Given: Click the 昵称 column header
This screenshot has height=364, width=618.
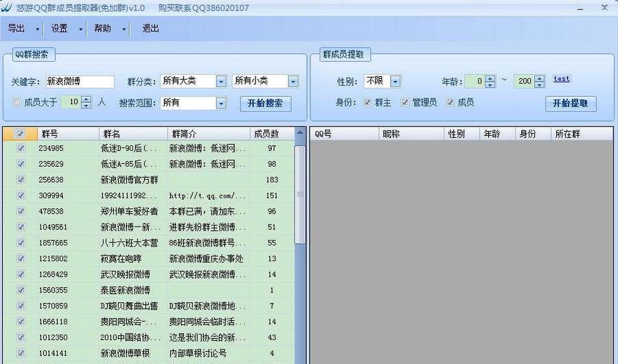Looking at the screenshot, I should [411, 134].
